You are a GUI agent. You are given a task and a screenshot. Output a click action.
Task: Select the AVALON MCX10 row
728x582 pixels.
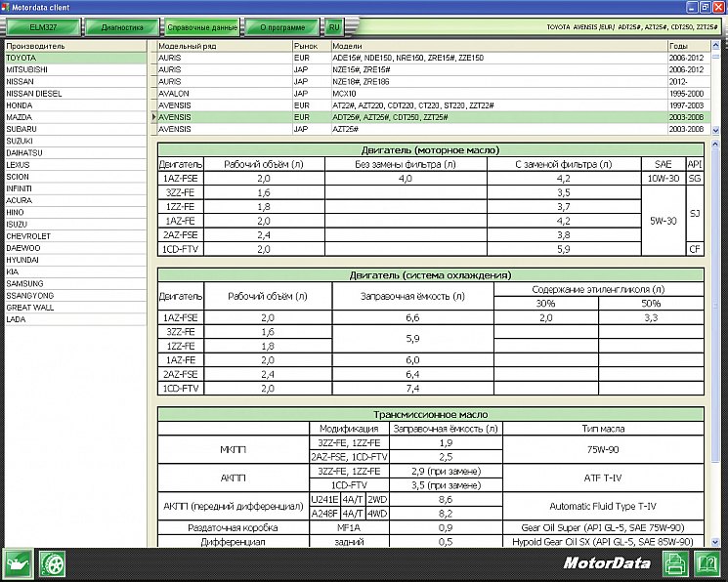tap(431, 94)
